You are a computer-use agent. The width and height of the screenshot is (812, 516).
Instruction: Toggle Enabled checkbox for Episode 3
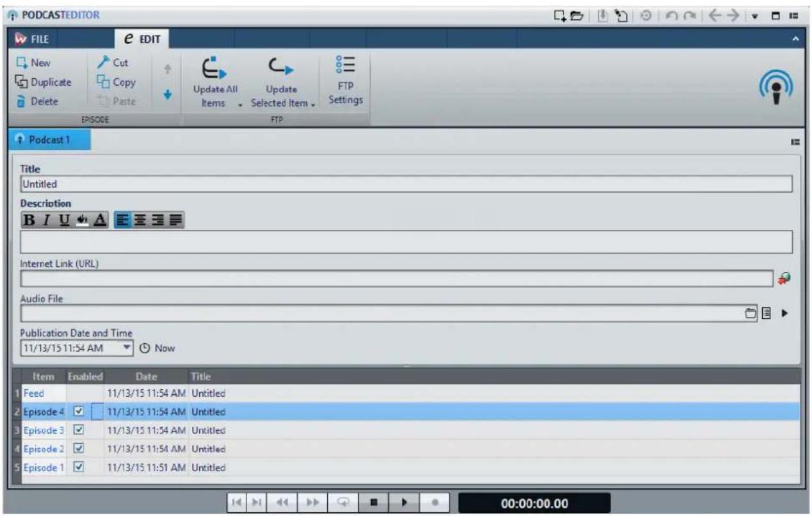78,429
